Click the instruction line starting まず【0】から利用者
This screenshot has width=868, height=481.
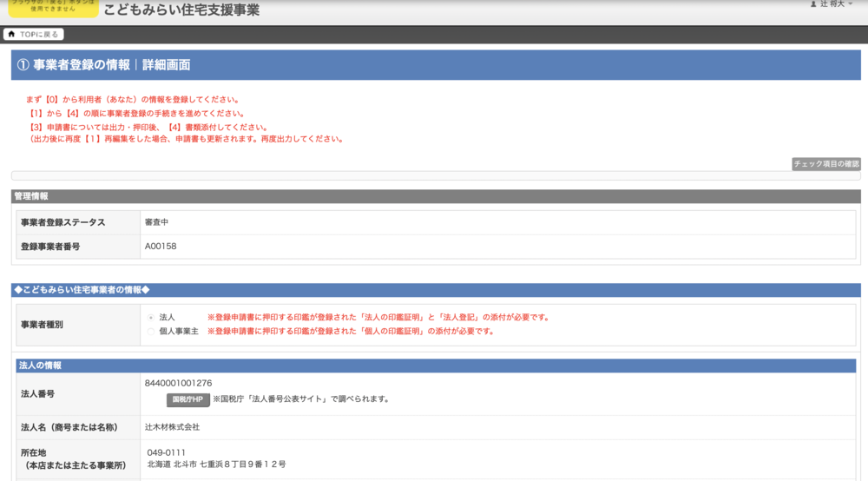point(134,100)
